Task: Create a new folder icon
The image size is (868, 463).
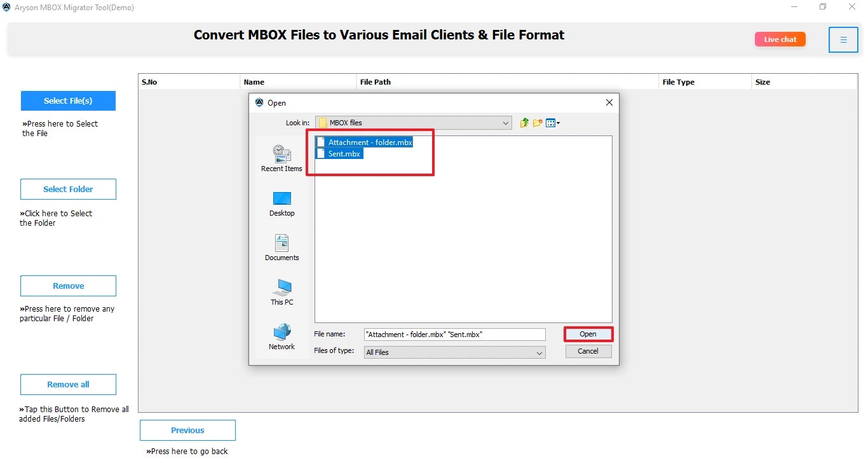Action: point(538,123)
